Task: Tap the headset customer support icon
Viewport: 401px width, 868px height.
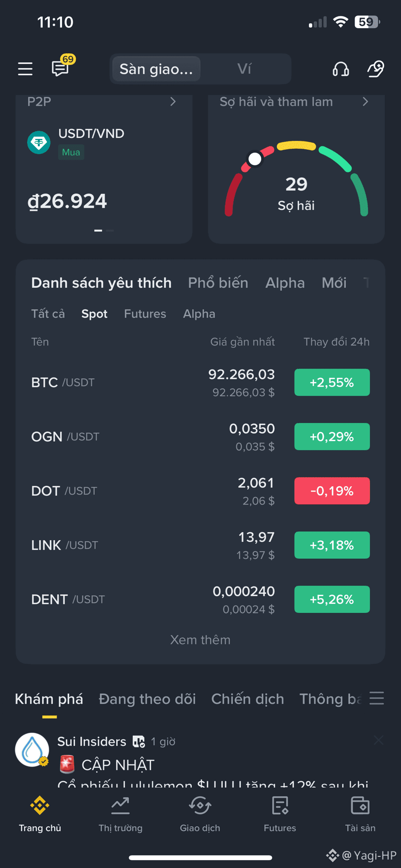Action: pyautogui.click(x=341, y=69)
